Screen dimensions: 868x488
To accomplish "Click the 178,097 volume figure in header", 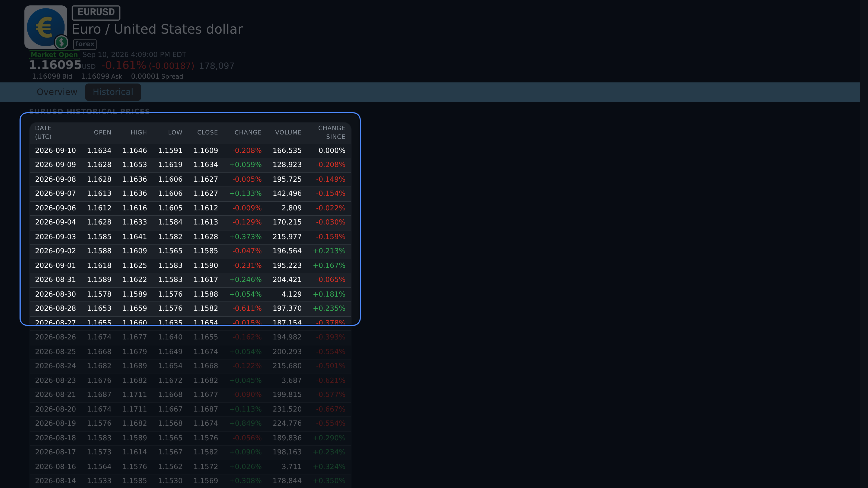I will click(x=216, y=66).
